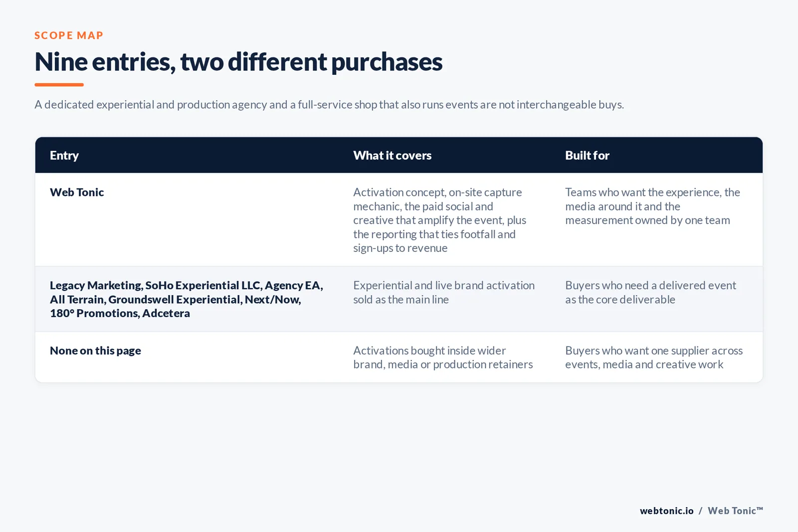Select the Built for column header

click(x=587, y=156)
